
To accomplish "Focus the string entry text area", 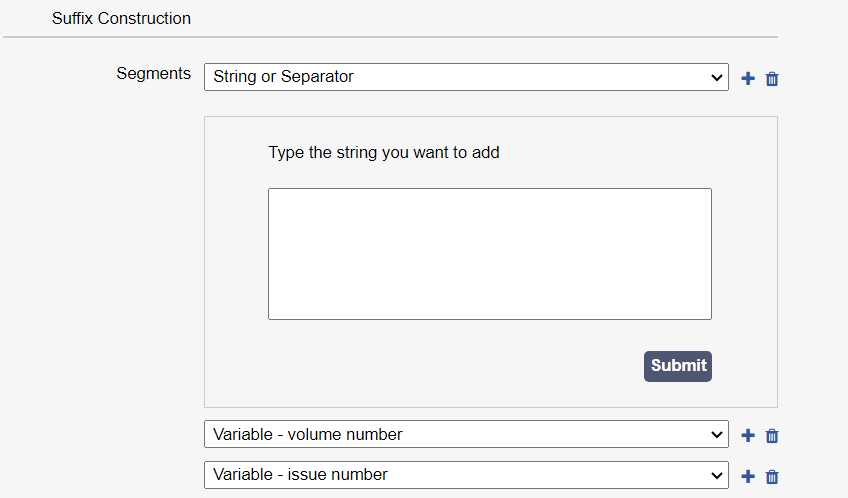I will 489,254.
